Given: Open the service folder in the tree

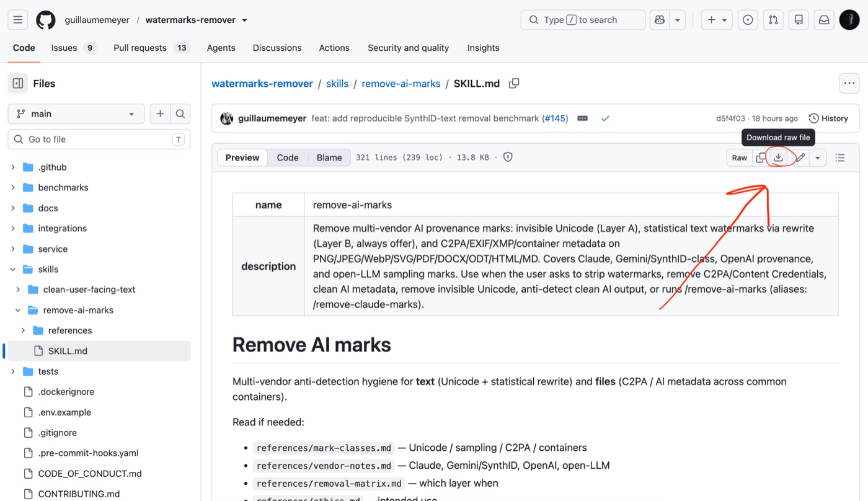Looking at the screenshot, I should tap(53, 249).
